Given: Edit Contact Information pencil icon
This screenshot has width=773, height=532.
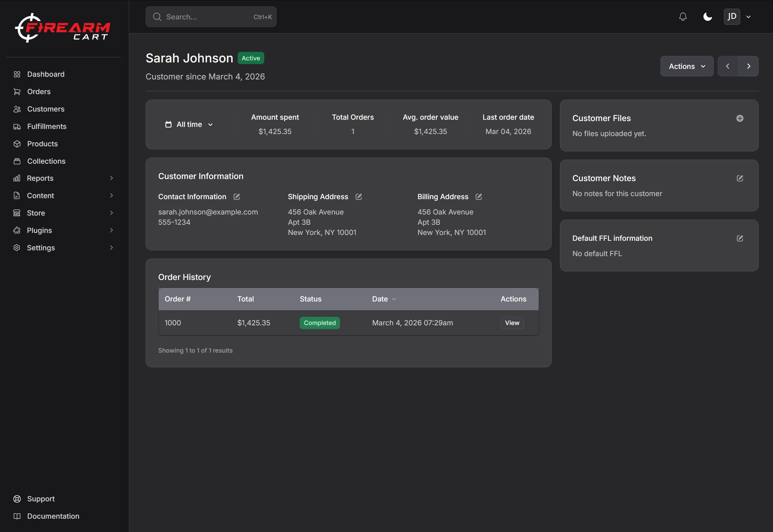Looking at the screenshot, I should [237, 197].
